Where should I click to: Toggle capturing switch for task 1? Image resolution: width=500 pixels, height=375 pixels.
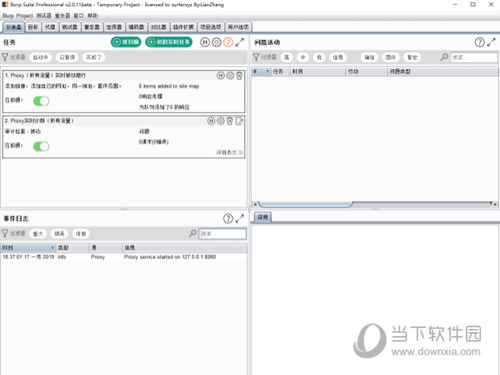click(x=41, y=101)
